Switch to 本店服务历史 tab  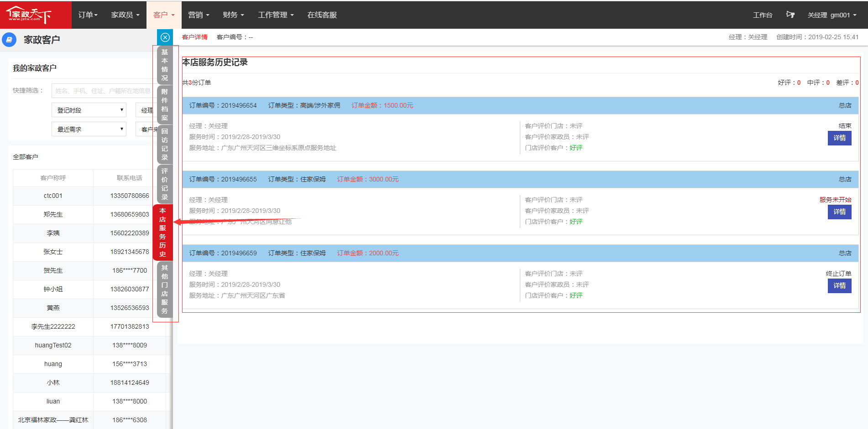coord(163,233)
